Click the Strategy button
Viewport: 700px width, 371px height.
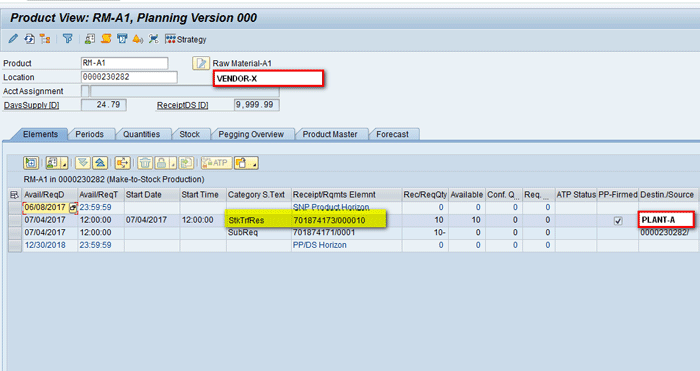tap(186, 39)
